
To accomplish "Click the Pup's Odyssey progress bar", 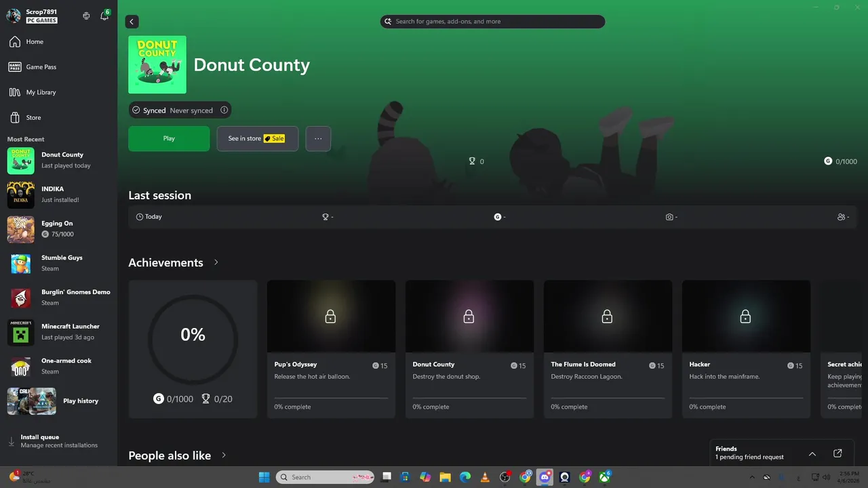I will point(331,398).
